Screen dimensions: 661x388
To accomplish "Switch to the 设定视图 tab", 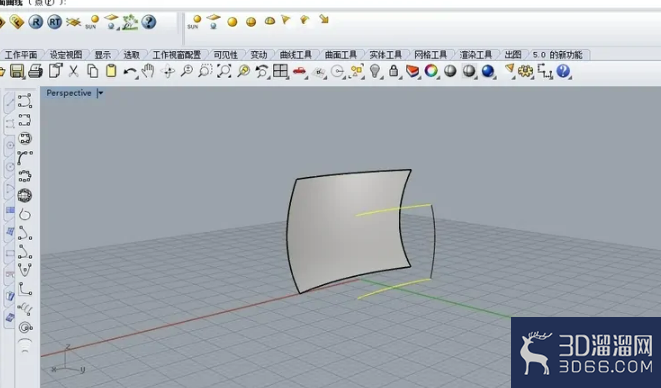I will (x=66, y=55).
